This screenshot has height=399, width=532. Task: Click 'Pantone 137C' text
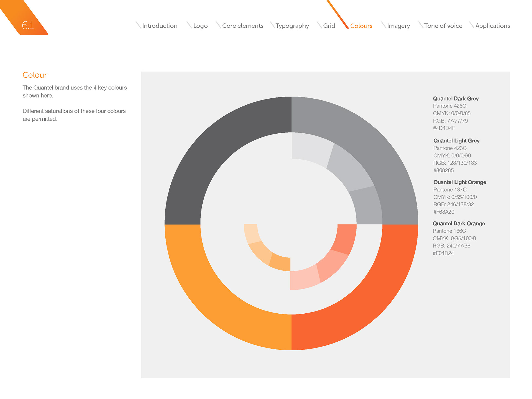(x=450, y=190)
